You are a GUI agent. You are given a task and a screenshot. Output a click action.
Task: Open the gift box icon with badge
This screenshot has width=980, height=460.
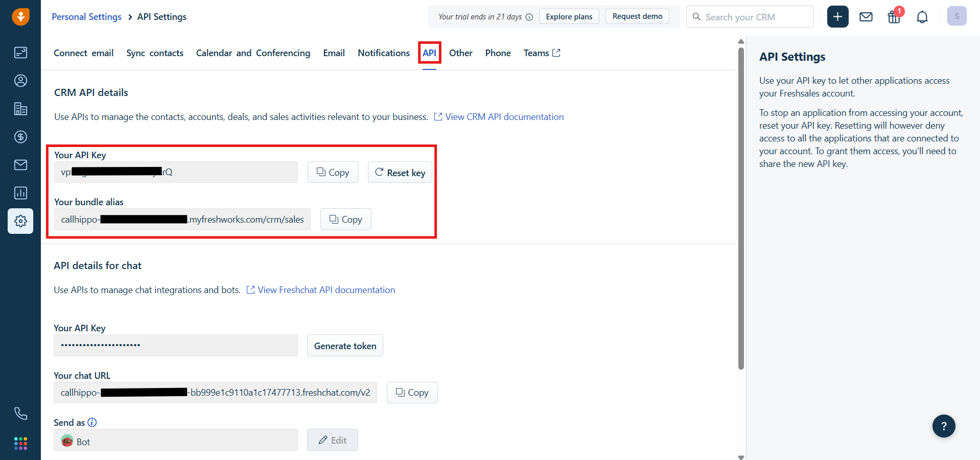[x=895, y=16]
